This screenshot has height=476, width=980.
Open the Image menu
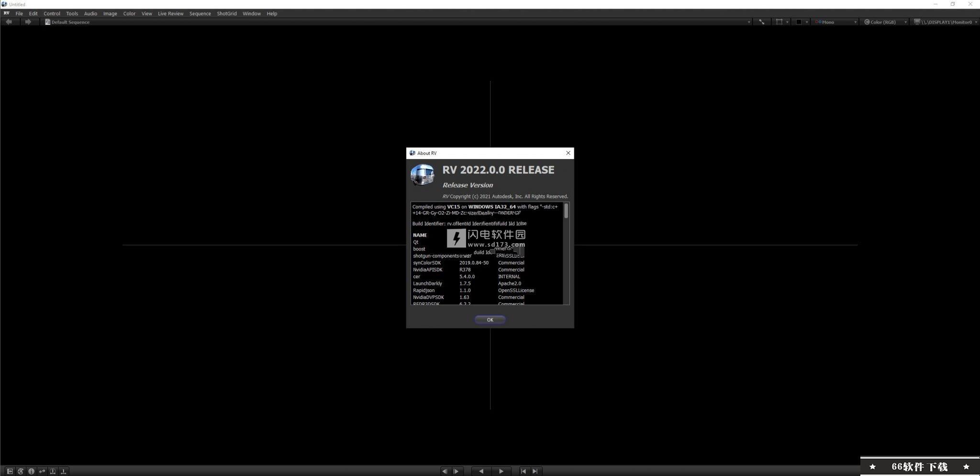[110, 13]
